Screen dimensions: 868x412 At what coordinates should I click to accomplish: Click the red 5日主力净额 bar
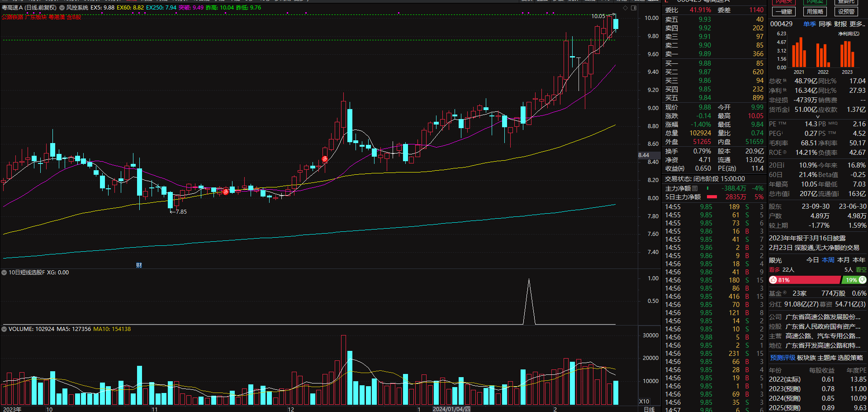712,197
